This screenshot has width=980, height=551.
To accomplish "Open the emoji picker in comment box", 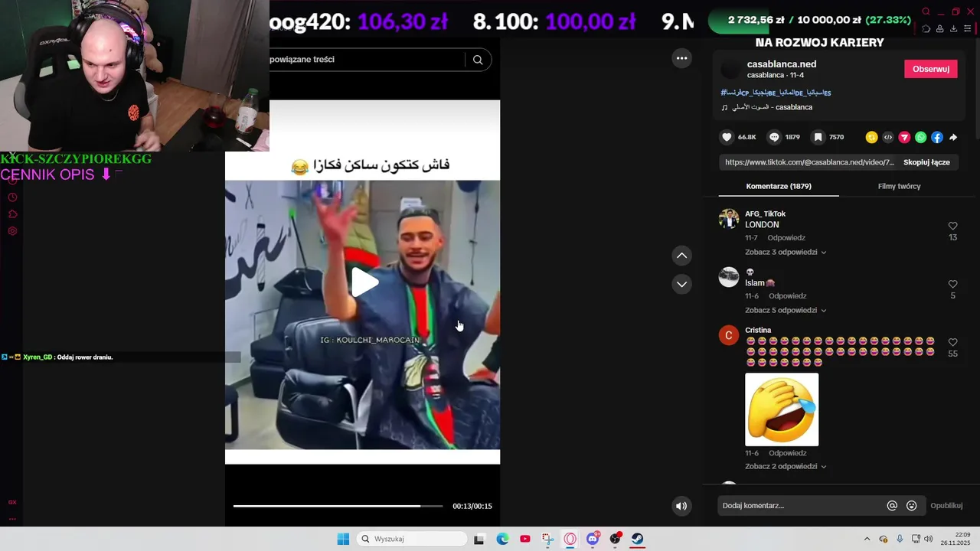I will (x=911, y=506).
